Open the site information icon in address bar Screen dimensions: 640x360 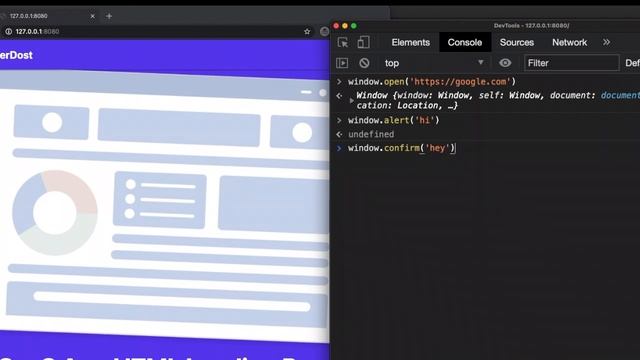click(8, 31)
